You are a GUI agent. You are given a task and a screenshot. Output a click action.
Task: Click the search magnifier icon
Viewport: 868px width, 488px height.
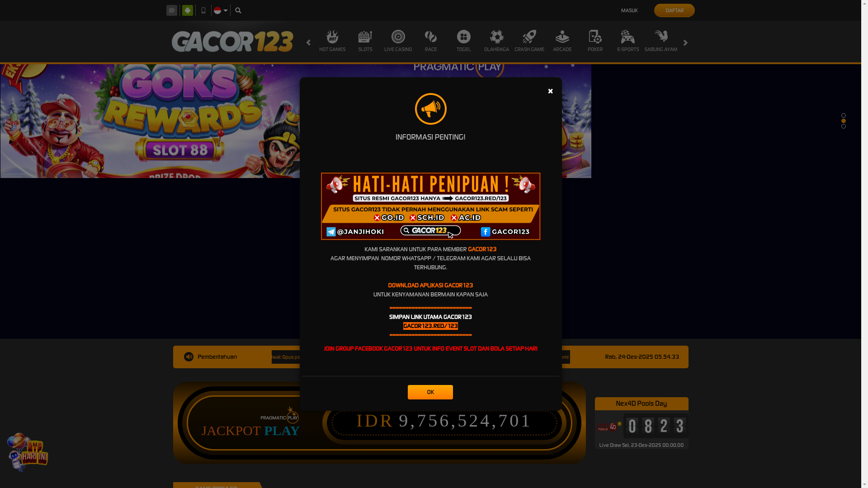(238, 10)
